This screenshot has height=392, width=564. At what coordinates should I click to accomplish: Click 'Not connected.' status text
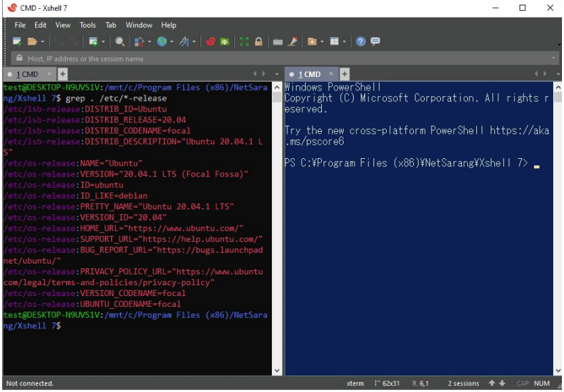(x=30, y=383)
